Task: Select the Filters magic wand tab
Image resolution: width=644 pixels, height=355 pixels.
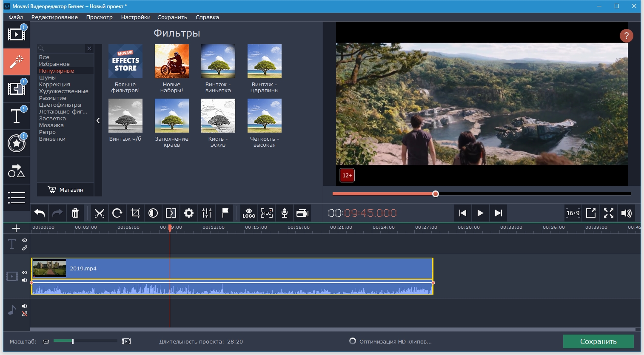Action: [17, 62]
